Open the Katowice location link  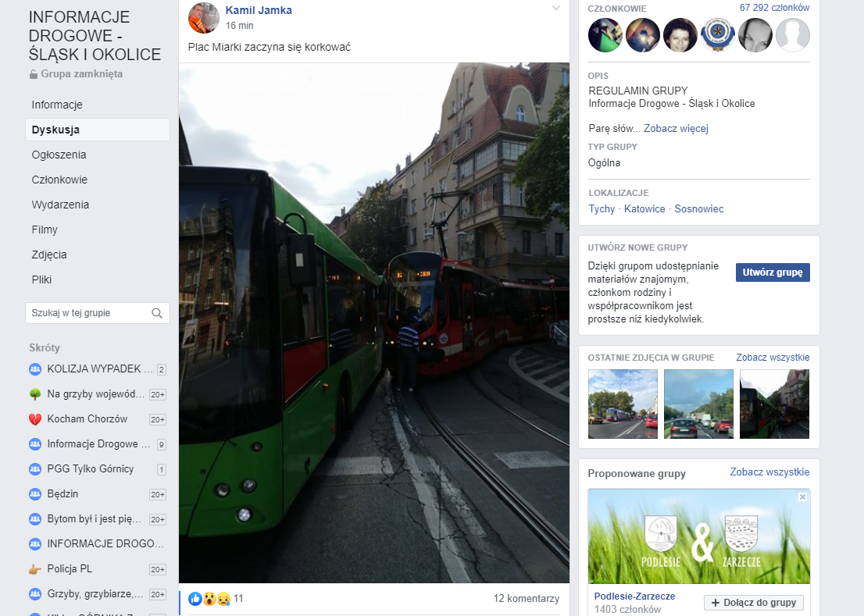(644, 208)
